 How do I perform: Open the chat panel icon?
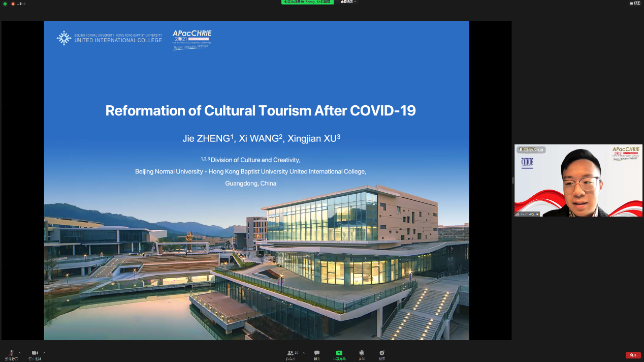coord(317,353)
